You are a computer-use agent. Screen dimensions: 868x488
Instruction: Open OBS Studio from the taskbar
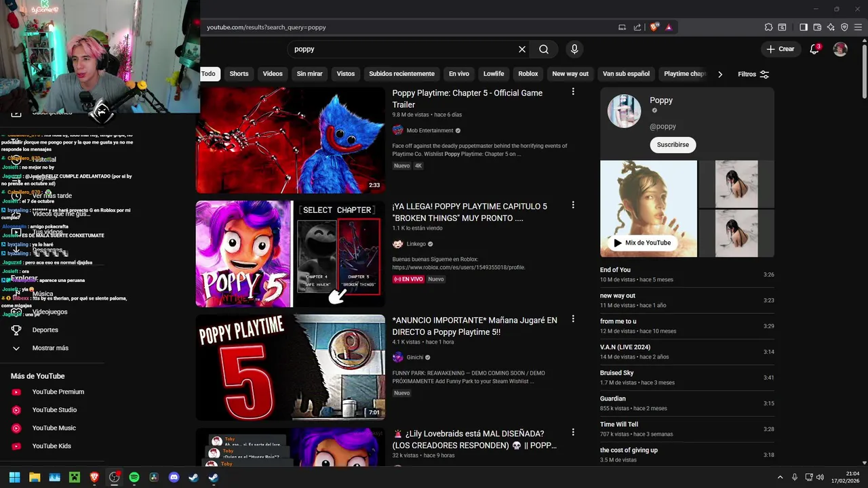[115, 477]
